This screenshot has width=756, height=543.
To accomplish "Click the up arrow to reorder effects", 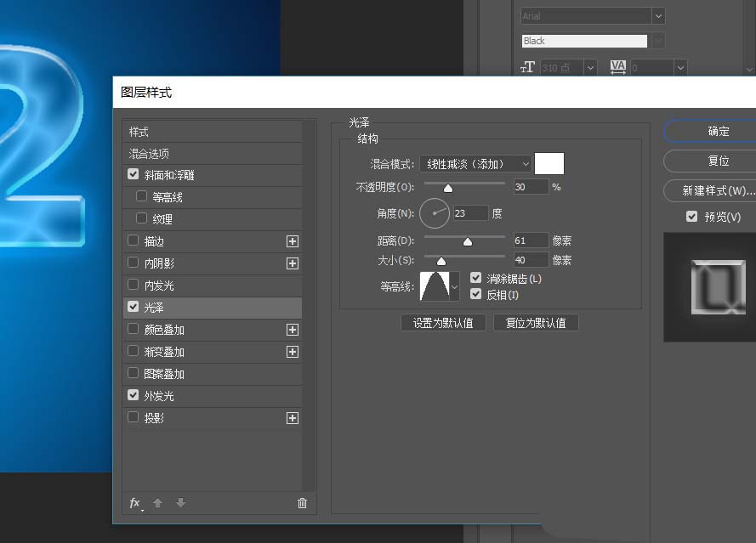I will coord(158,503).
